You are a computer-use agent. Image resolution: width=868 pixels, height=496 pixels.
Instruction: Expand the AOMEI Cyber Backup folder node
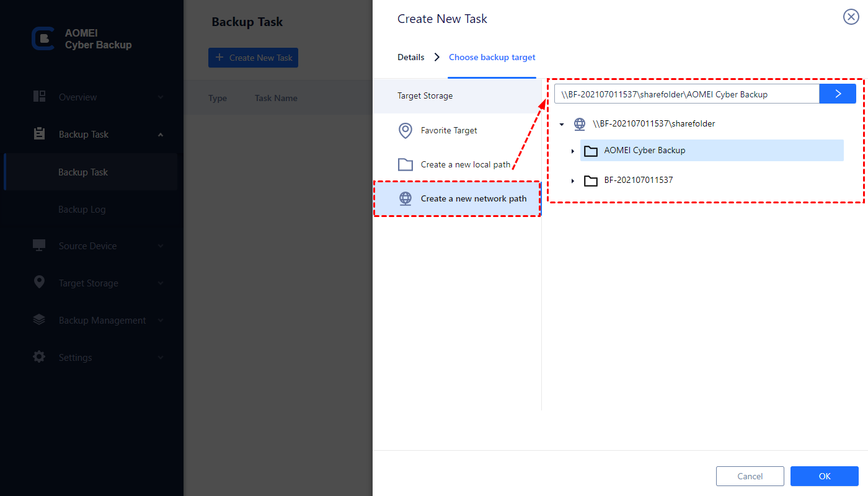coord(573,151)
